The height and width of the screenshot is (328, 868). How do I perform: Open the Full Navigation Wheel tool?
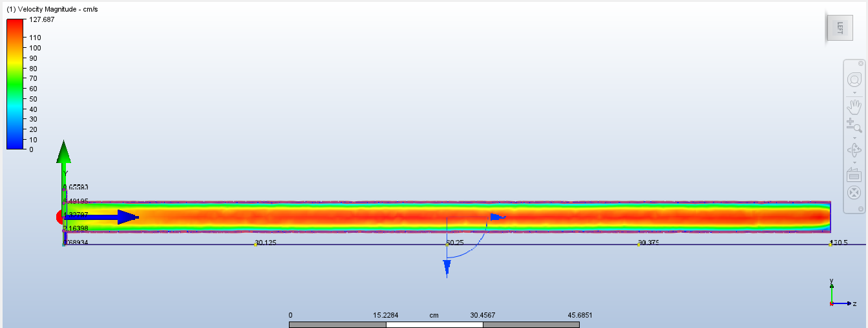[x=854, y=80]
